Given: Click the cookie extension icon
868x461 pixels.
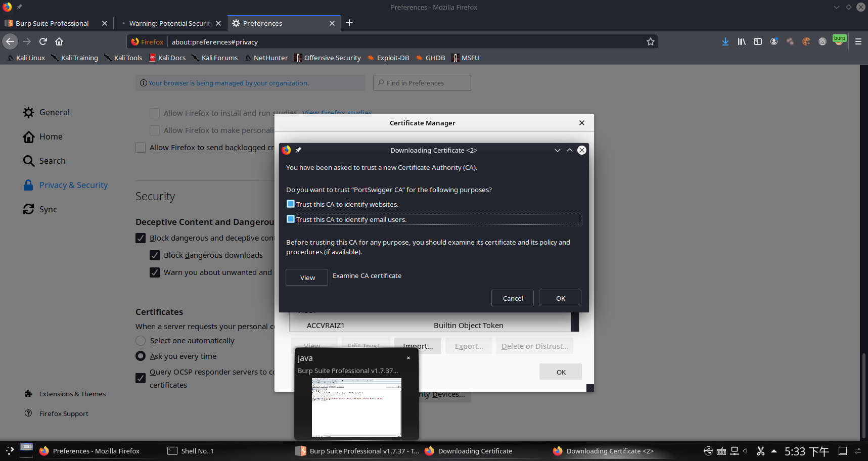Looking at the screenshot, I should [x=806, y=41].
